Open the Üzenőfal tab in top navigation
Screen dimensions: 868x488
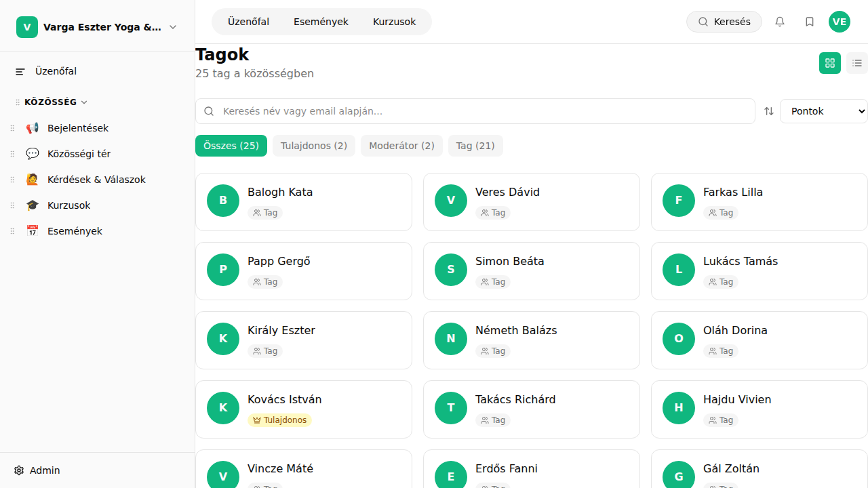[248, 21]
